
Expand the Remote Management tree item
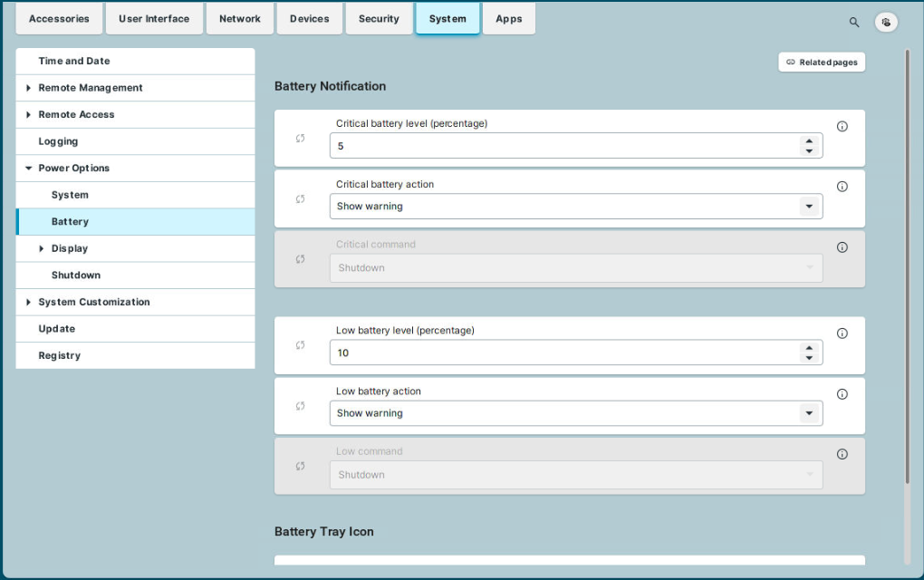29,88
